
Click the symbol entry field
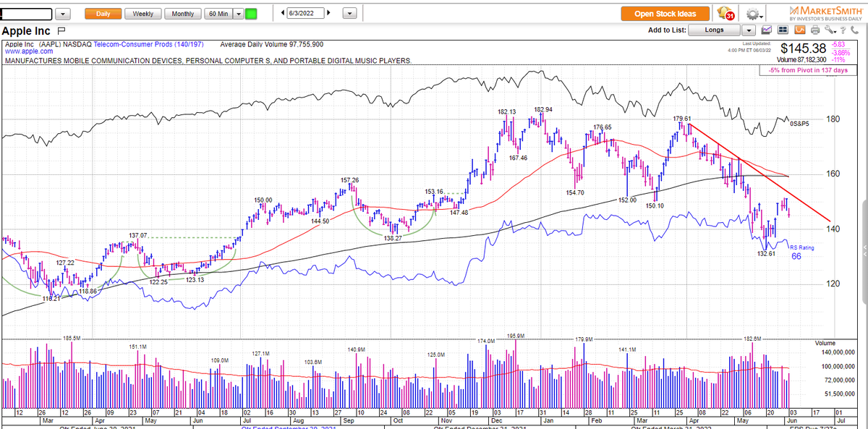tap(26, 14)
